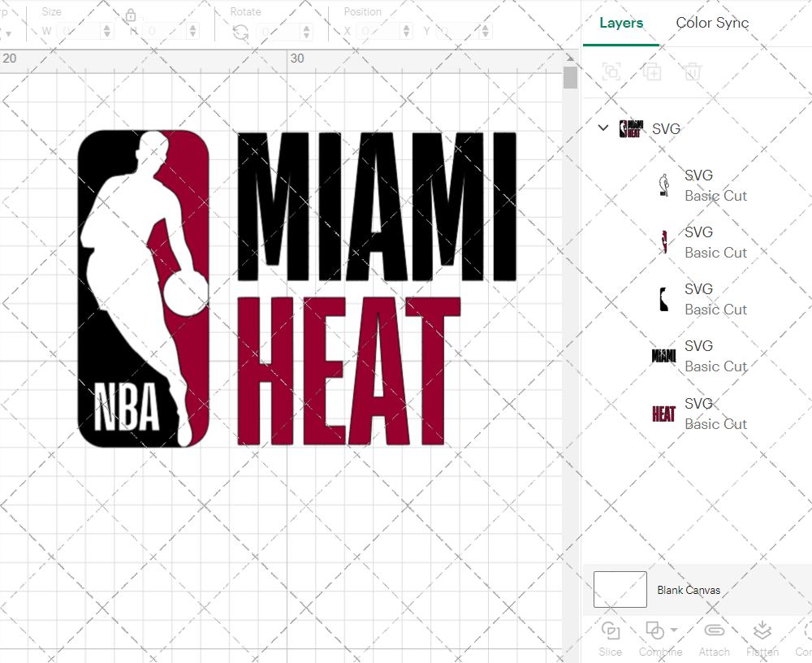
Task: Click the Attach paperclip icon
Action: pos(714,630)
